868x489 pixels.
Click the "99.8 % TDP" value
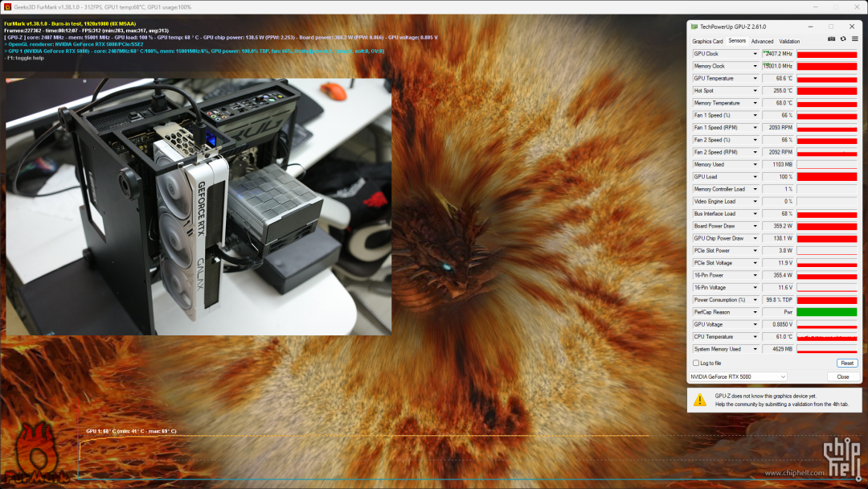click(x=778, y=300)
